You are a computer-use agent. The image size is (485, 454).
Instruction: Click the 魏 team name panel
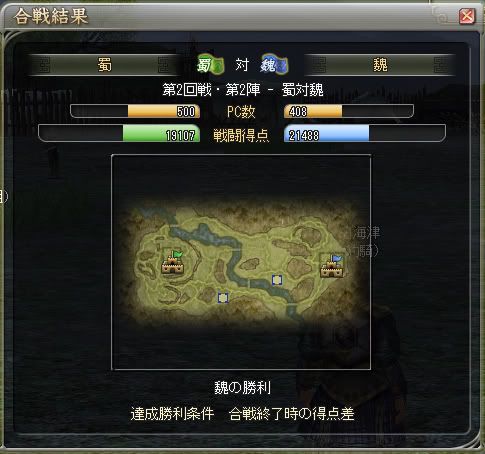tap(380, 65)
